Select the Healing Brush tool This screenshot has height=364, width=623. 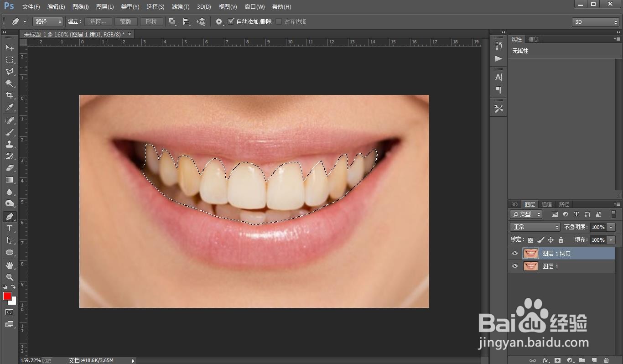[9, 120]
